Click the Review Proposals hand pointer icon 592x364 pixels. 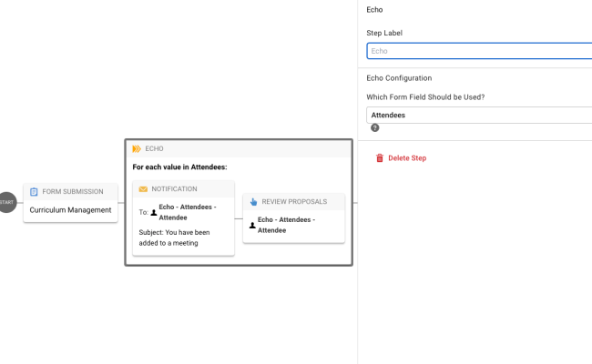[x=253, y=202]
